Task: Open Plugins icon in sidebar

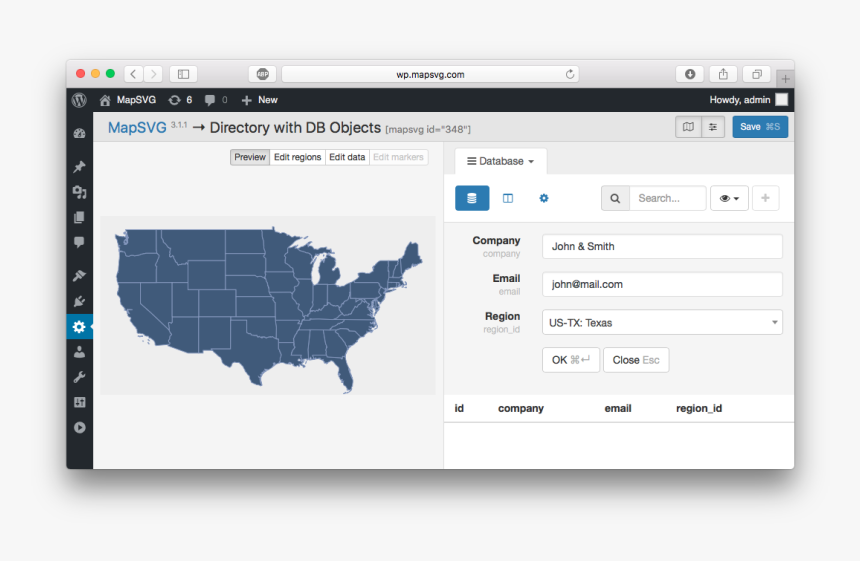Action: pyautogui.click(x=80, y=301)
